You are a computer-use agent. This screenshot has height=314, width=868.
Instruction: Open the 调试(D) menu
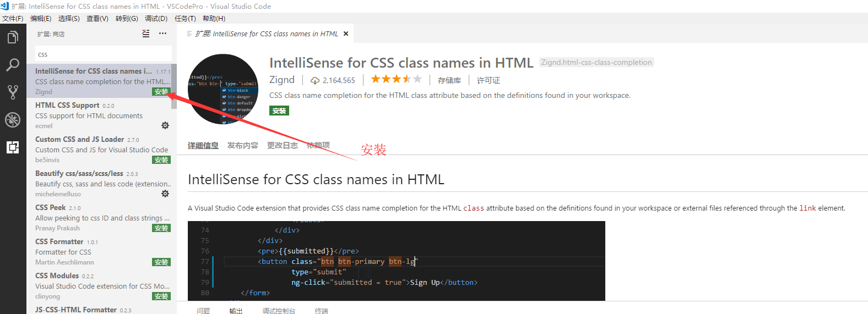point(156,19)
